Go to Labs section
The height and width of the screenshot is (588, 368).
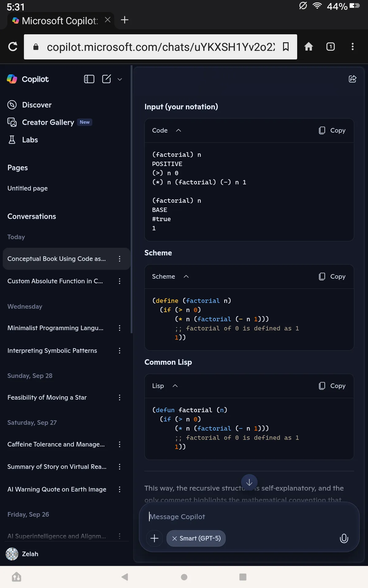click(x=30, y=140)
